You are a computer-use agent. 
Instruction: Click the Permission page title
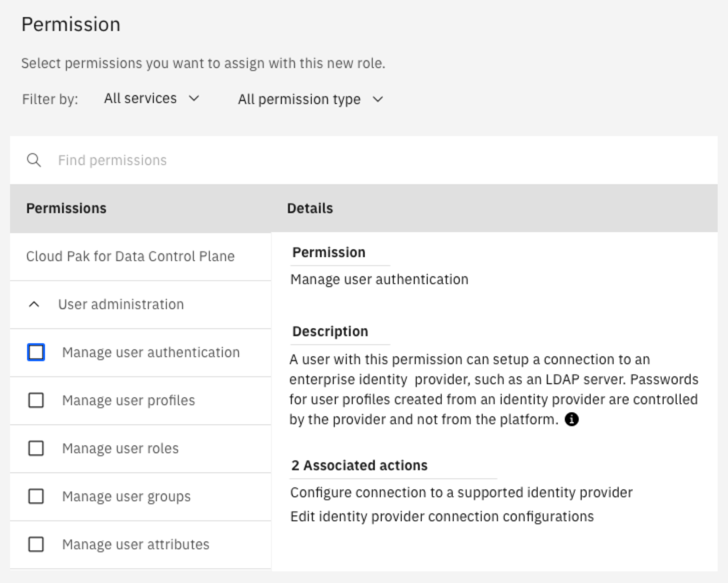click(x=71, y=24)
